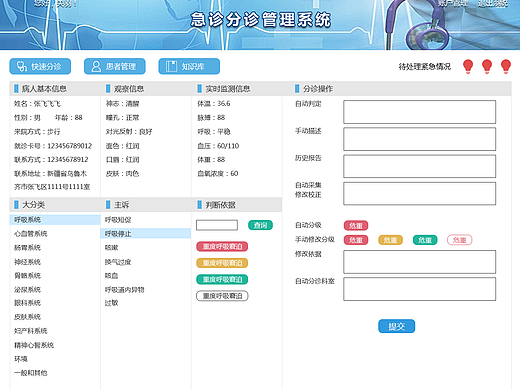Click the 自动采集修改校正 text box

(x=420, y=193)
